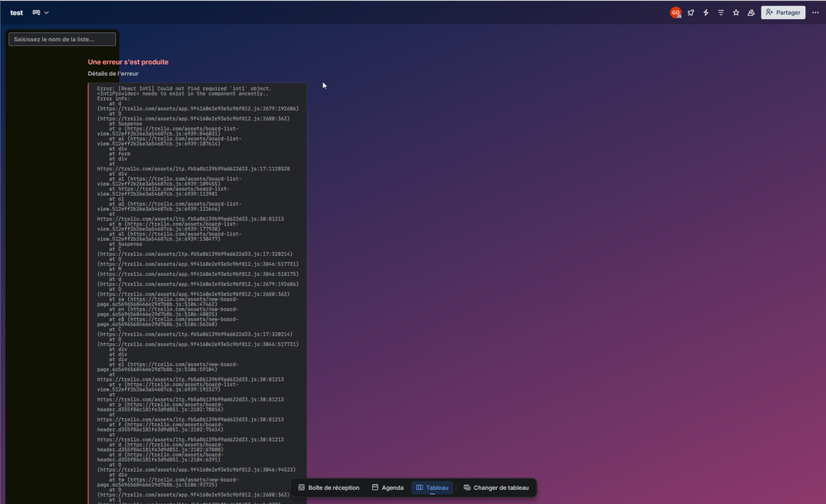Open the board filter icon
The image size is (826, 504).
click(x=721, y=12)
